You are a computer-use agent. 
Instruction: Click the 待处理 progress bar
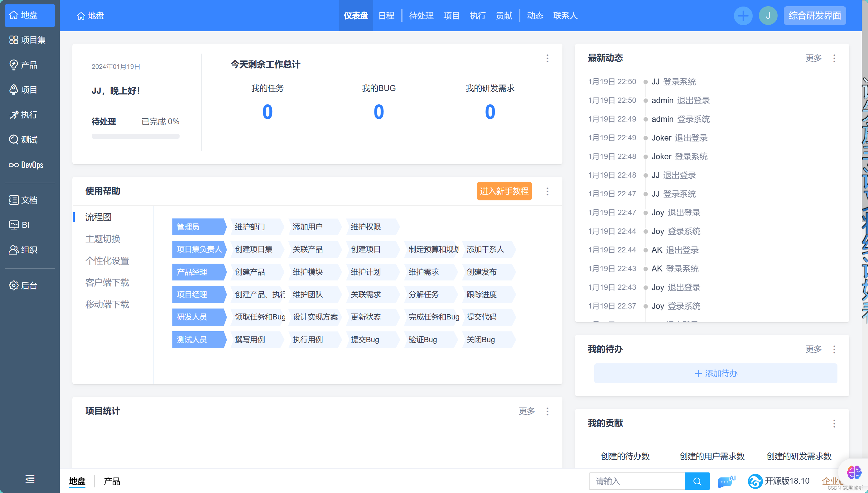[x=135, y=136]
